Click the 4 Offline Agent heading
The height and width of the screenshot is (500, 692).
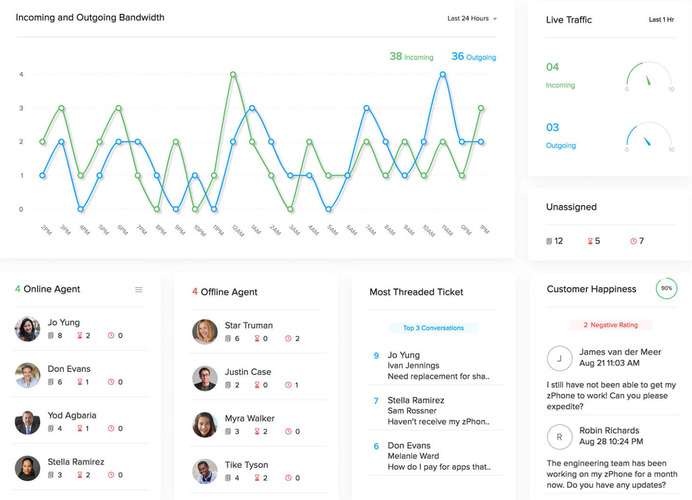pyautogui.click(x=225, y=292)
